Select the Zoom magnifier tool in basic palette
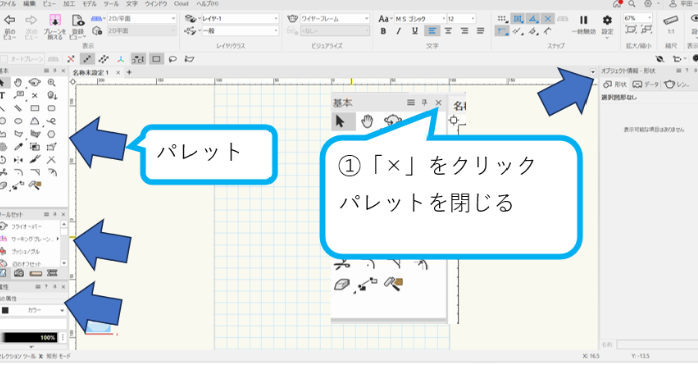Image resolution: width=698 pixels, height=365 pixels. (52, 82)
